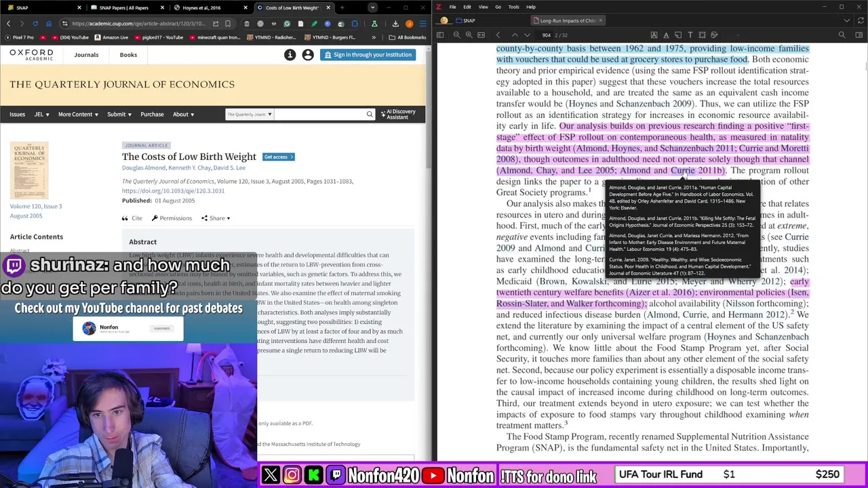This screenshot has height=488, width=868.
Task: Select the Area selection annotation tool
Action: [x=703, y=35]
